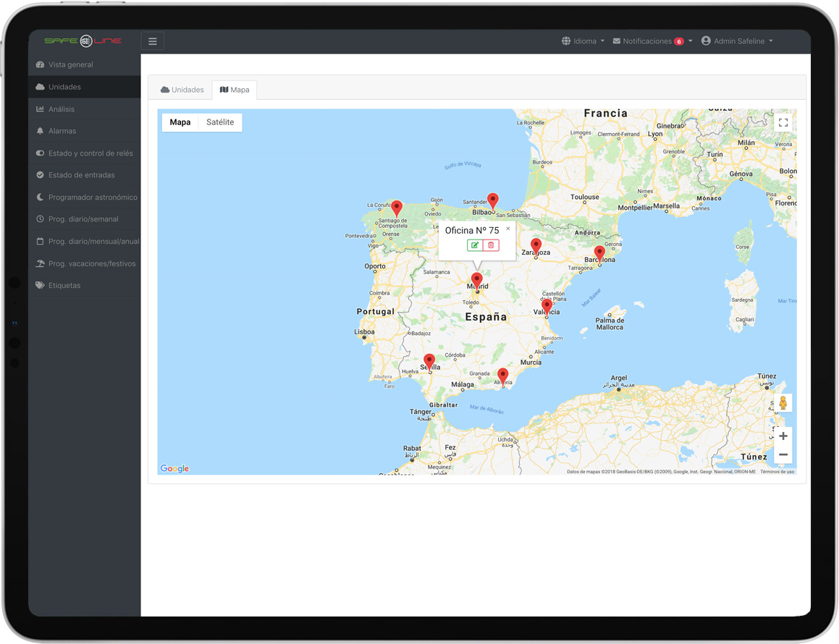
Task: Click the Oporto city label
Action: (x=374, y=266)
